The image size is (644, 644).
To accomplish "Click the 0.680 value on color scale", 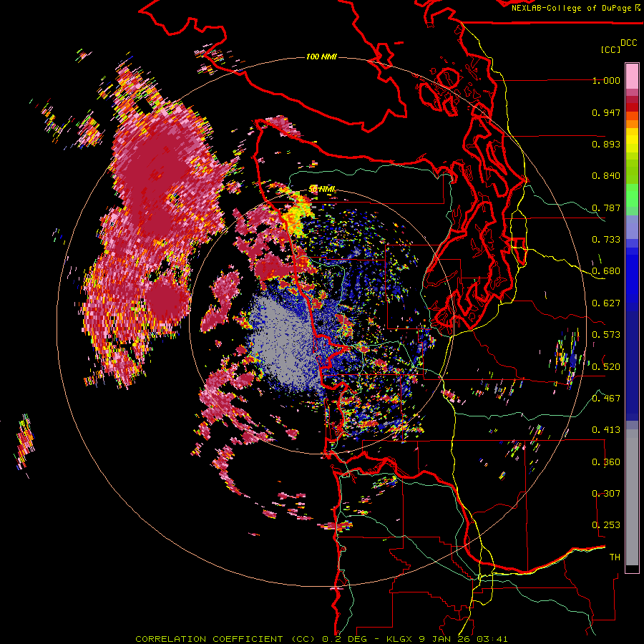I will point(606,271).
